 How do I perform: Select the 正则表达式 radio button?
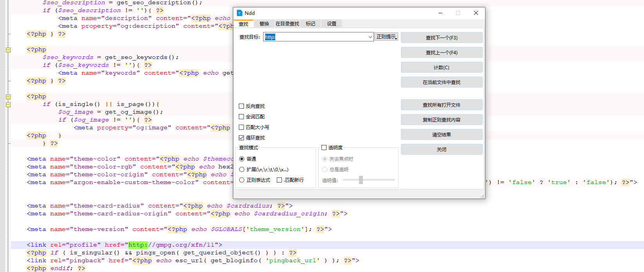(x=242, y=180)
